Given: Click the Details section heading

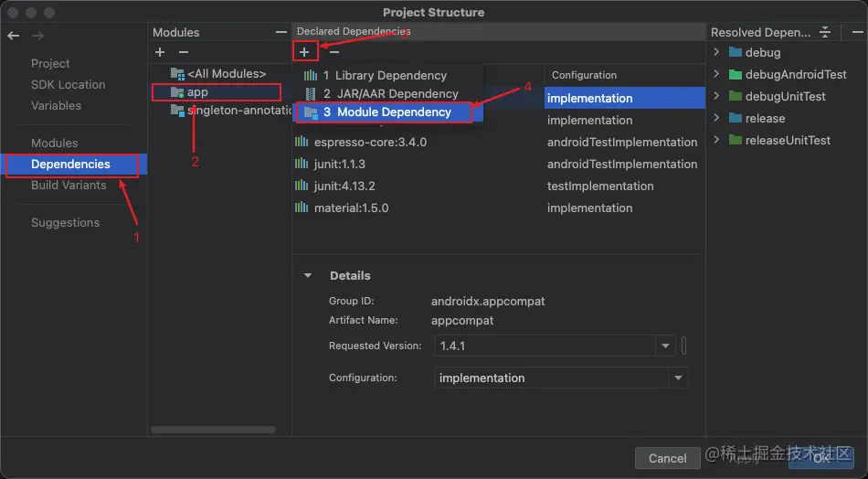Looking at the screenshot, I should (x=350, y=275).
